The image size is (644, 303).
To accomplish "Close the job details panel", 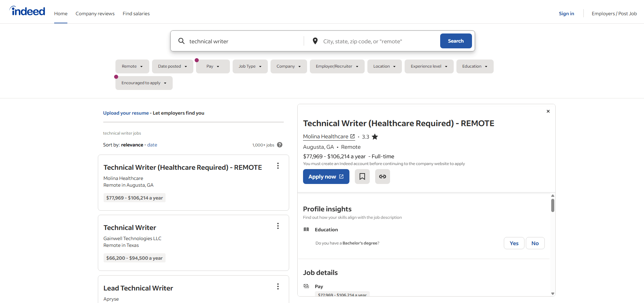I will pos(548,111).
